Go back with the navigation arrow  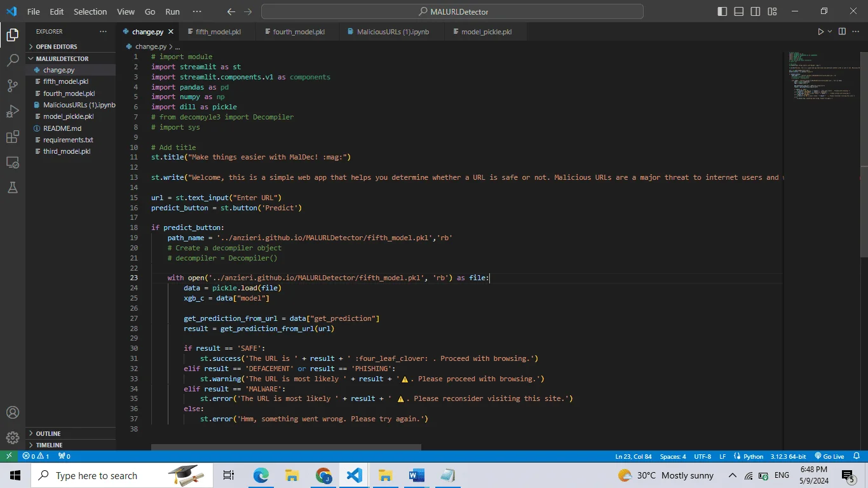point(231,11)
